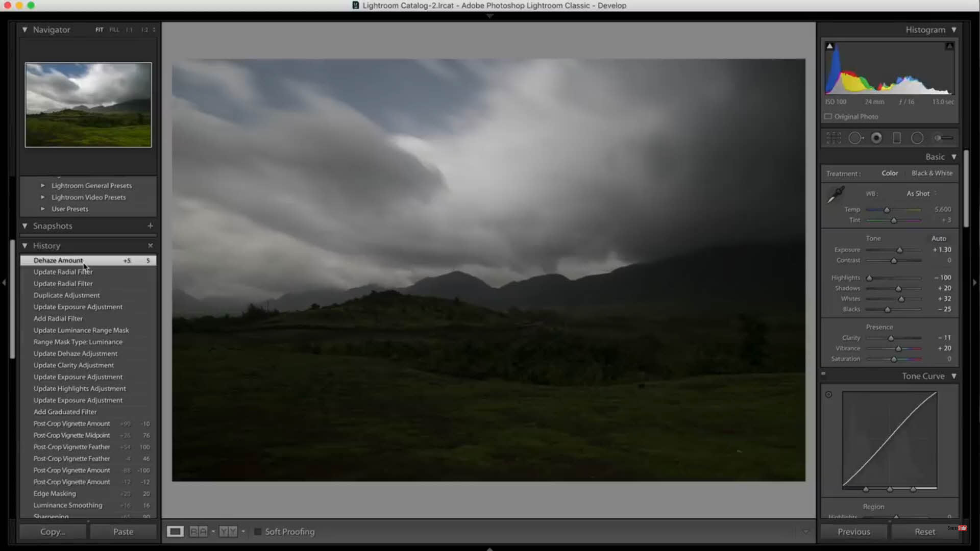Show the left panel group arrow
Screen dimensions: 980x551
[x=4, y=282]
